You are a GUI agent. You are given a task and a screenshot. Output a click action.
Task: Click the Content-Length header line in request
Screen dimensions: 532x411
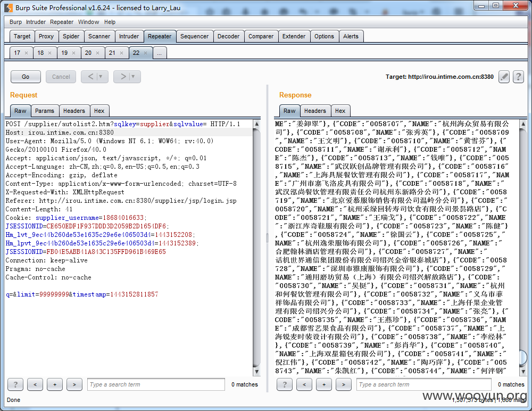39,209
